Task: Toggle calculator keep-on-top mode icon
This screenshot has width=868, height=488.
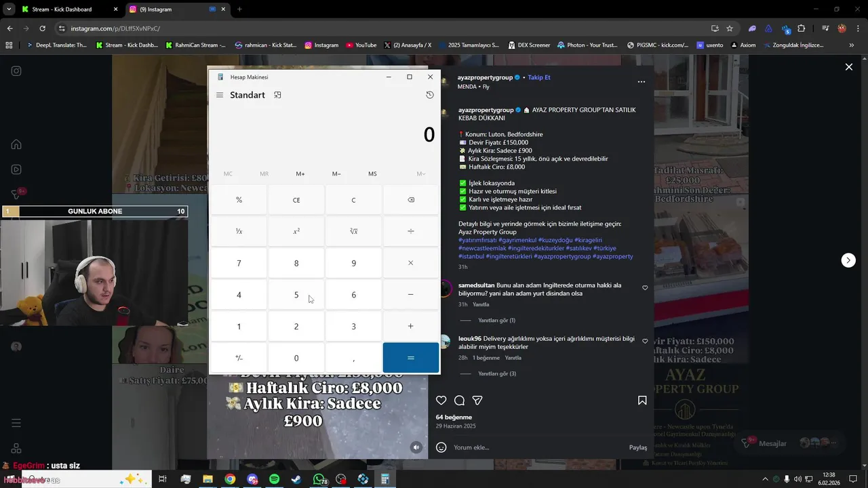Action: 277,95
